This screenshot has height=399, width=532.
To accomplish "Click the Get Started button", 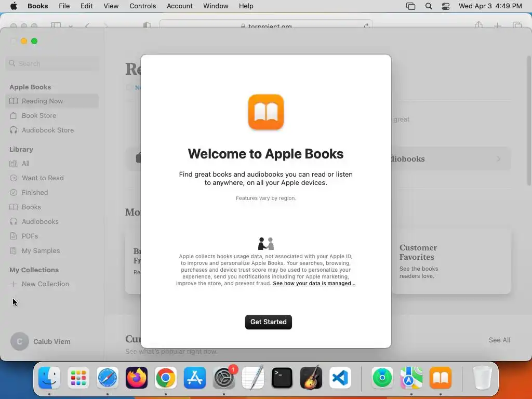I will 269,322.
